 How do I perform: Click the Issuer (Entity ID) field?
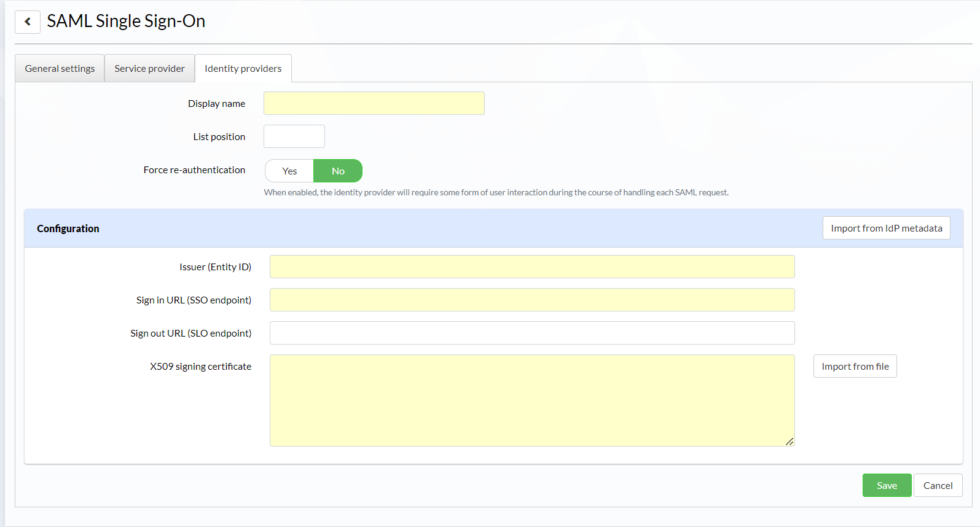point(532,267)
